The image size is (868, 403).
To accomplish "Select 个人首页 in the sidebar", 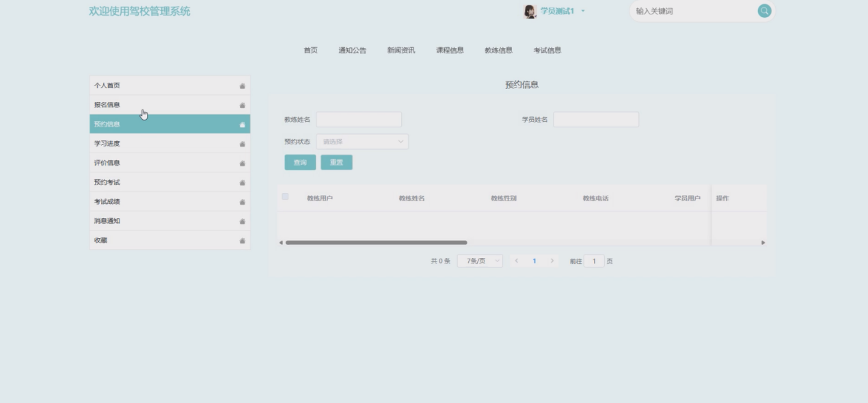I will 170,86.
